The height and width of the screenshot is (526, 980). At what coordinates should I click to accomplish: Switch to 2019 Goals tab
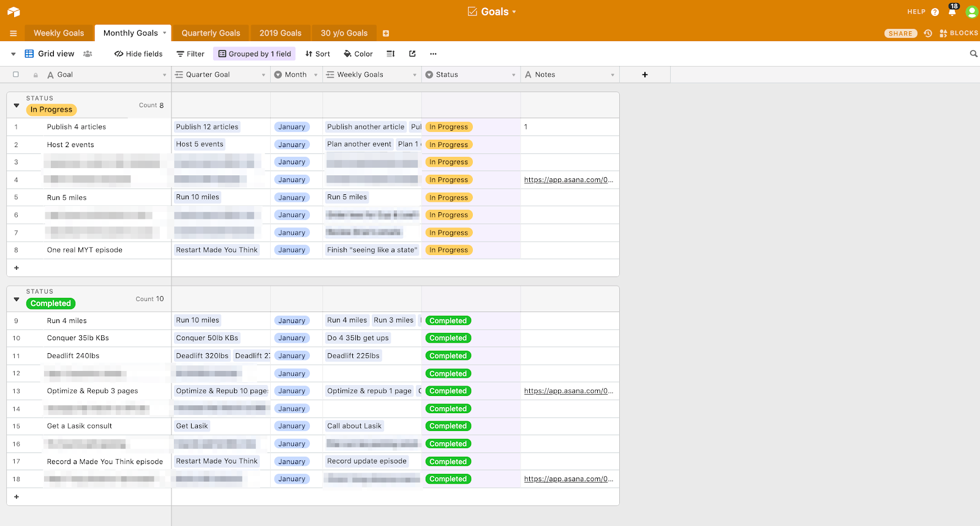[281, 33]
